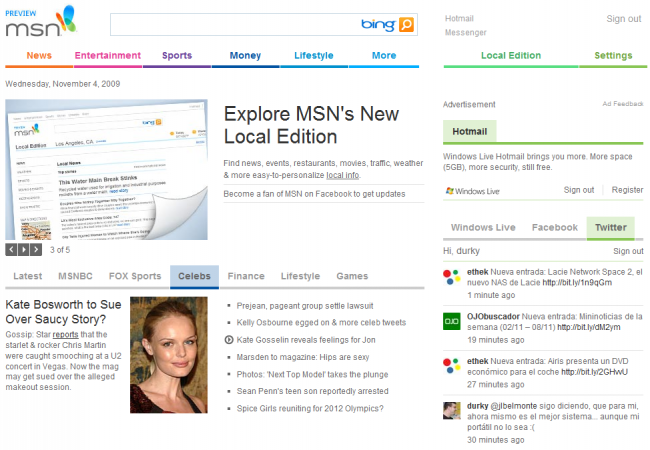The width and height of the screenshot is (650, 450).
Task: Click ethek avatar on Lacie Network tweet
Action: 451,277
